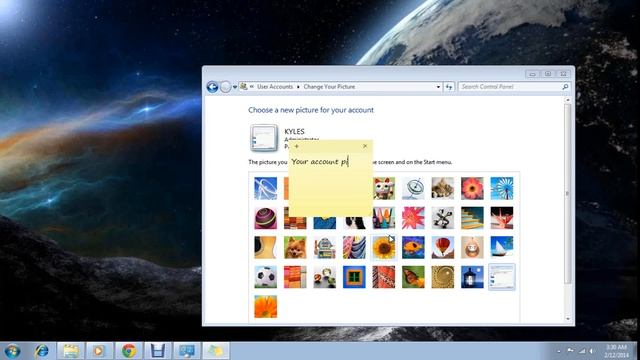The height and width of the screenshot is (360, 640).
Task: Open the taskbar clock and date
Action: [x=616, y=351]
